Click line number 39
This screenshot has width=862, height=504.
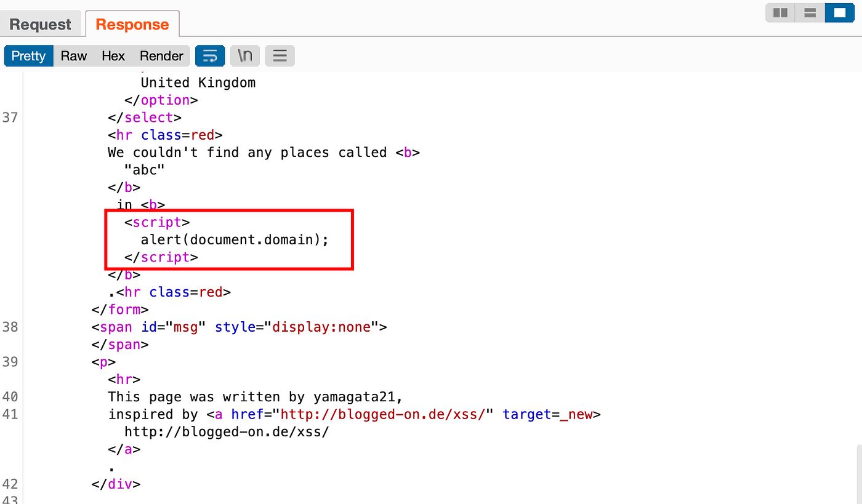pyautogui.click(x=10, y=362)
